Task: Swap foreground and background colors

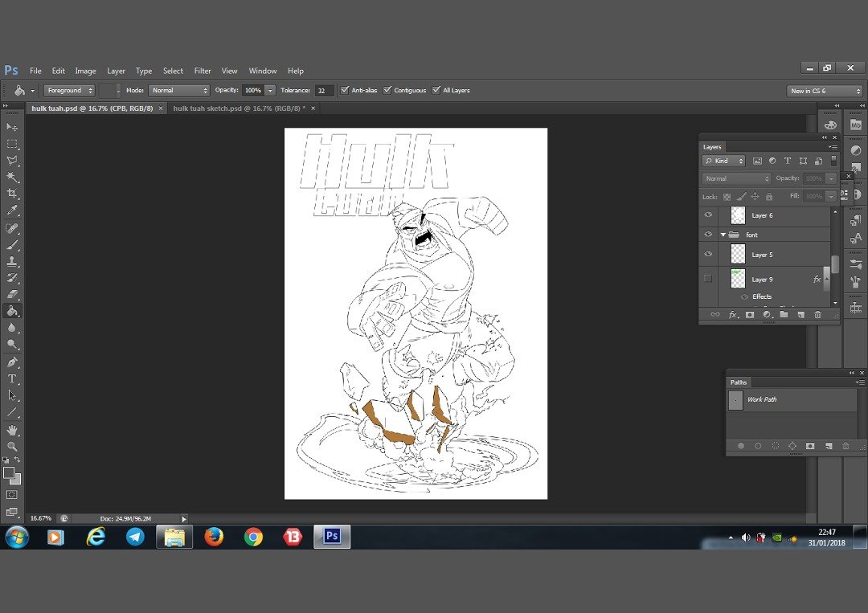Action: (x=17, y=460)
